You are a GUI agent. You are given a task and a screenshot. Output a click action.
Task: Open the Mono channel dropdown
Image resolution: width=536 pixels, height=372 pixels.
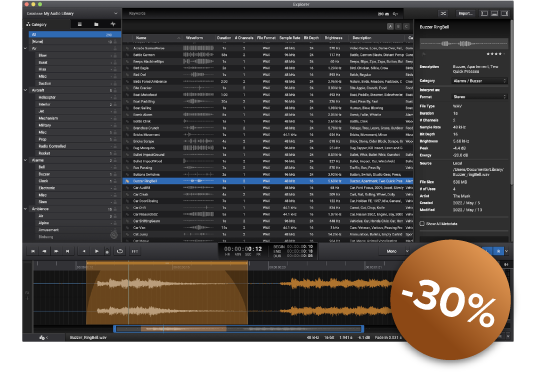click(x=395, y=251)
